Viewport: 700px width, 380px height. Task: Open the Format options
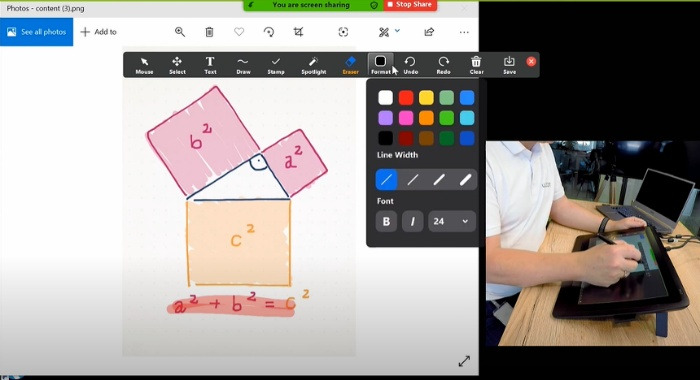[x=380, y=65]
